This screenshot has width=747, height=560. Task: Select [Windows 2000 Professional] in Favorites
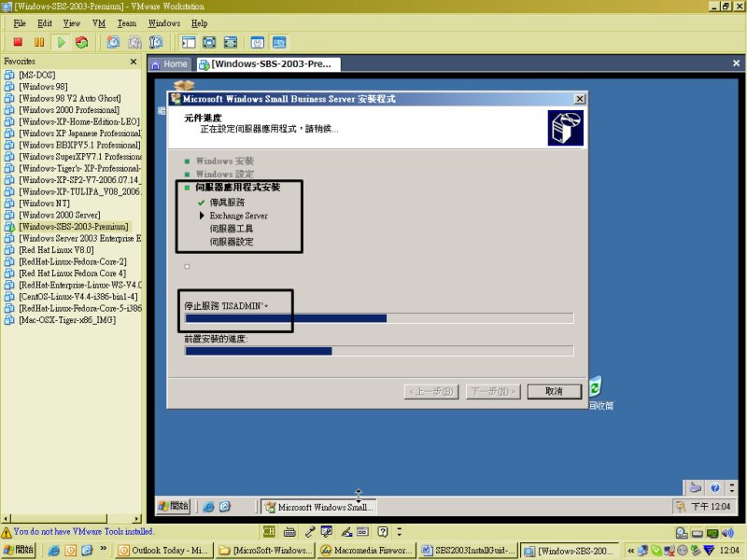(x=69, y=110)
